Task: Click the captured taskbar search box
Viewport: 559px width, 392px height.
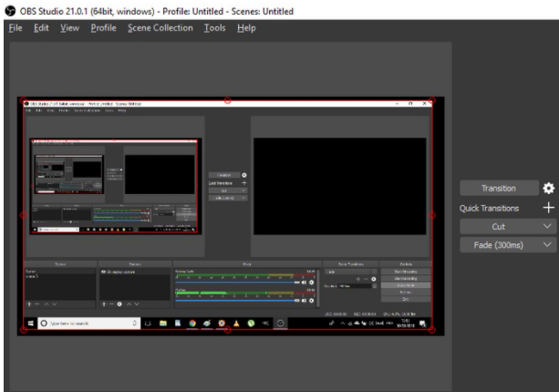Action: point(88,324)
